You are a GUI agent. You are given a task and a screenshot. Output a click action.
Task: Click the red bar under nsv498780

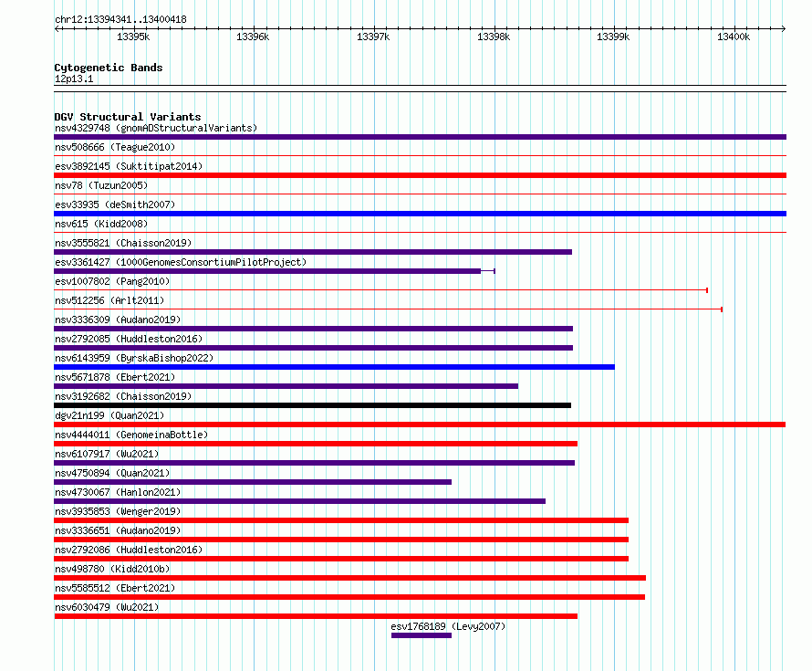point(350,578)
